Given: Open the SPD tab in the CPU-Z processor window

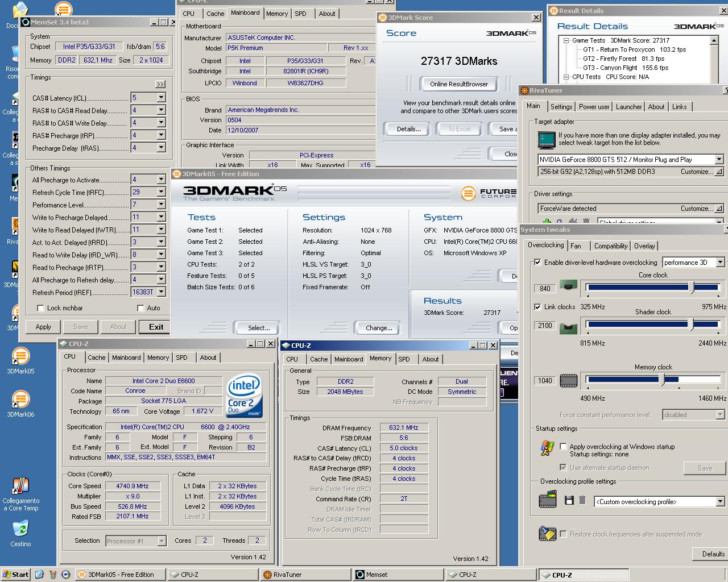Looking at the screenshot, I should [x=181, y=357].
